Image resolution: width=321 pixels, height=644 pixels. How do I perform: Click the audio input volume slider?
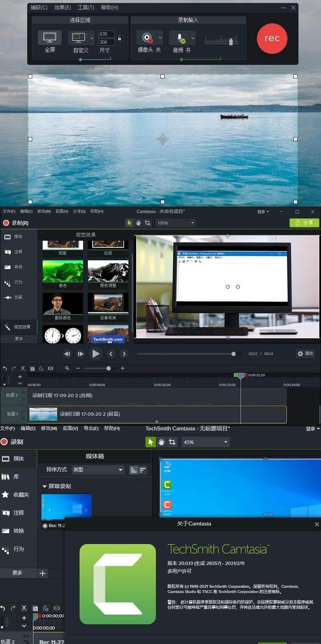tap(221, 41)
